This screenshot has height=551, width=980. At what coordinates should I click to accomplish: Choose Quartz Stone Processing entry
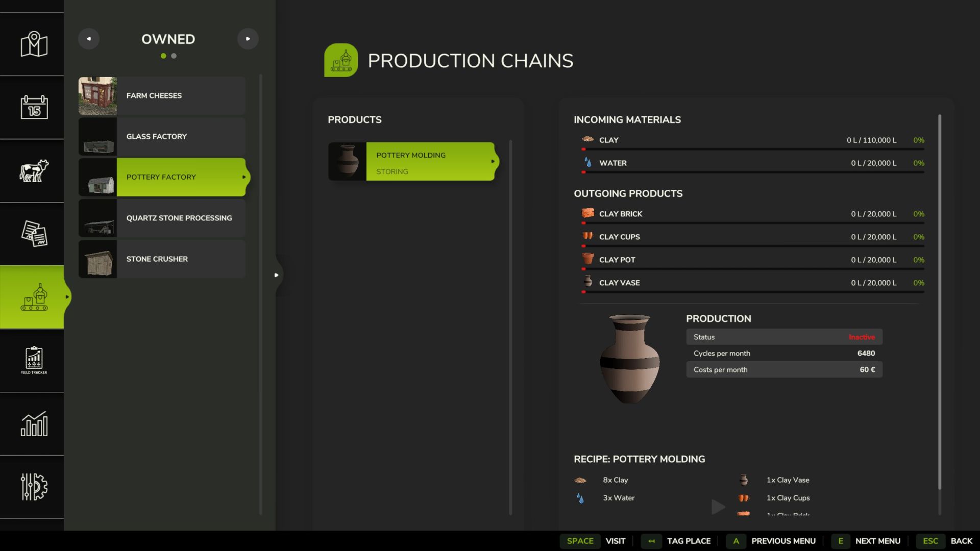point(162,218)
